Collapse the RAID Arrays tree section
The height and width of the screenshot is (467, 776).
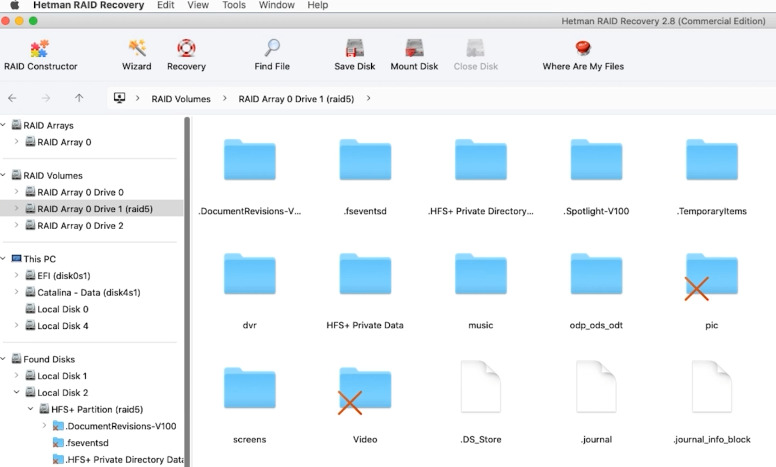point(3,125)
